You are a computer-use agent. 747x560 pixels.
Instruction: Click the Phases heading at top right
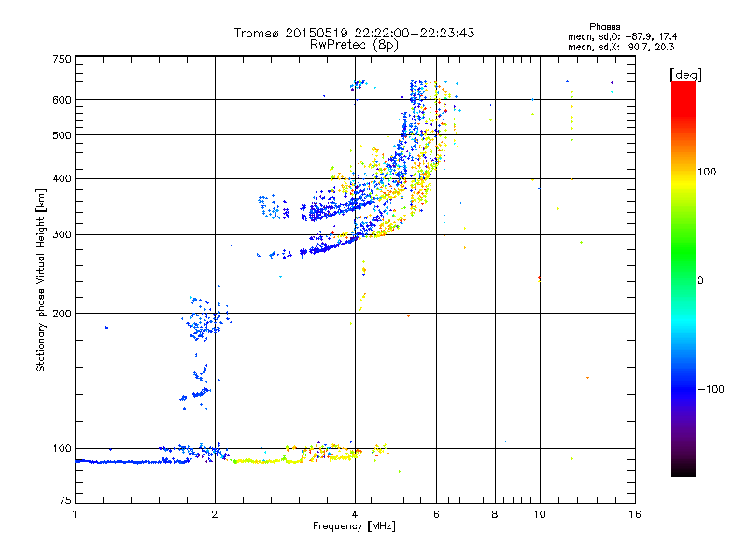point(606,26)
